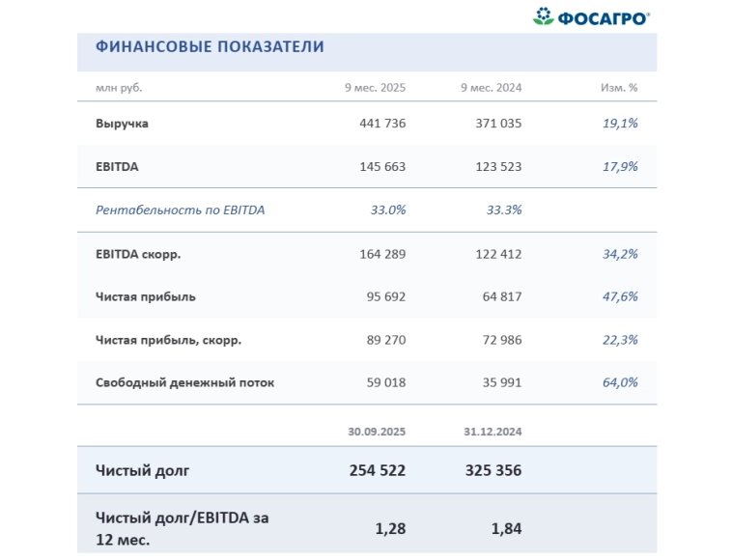Click the free cash flow change 64,0%
The image size is (732, 560).
tap(618, 382)
